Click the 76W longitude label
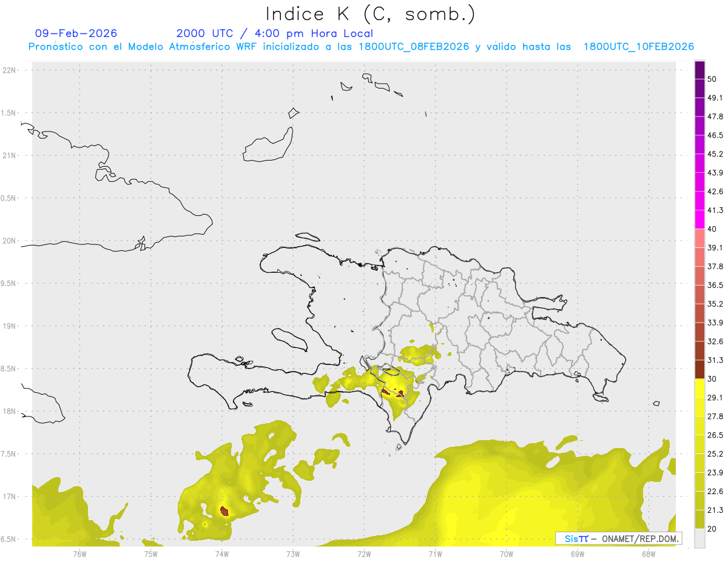Screen dimensions: 728x562 click(x=79, y=554)
